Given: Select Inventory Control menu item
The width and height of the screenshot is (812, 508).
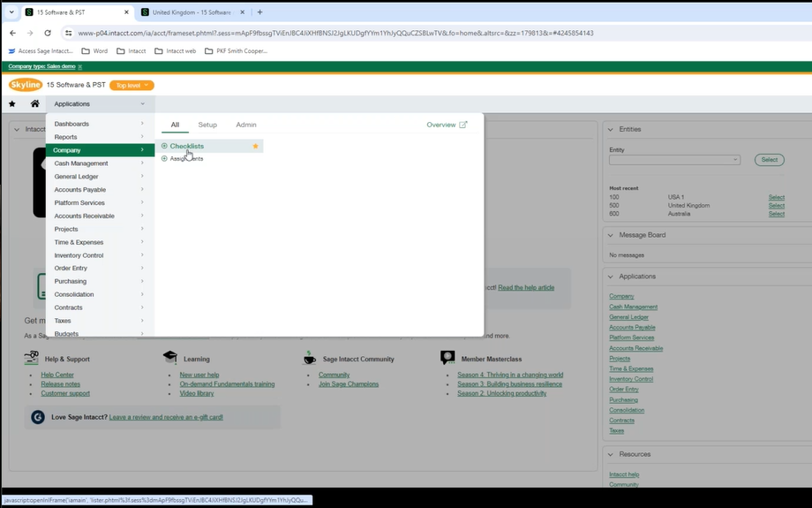Looking at the screenshot, I should pos(100,255).
